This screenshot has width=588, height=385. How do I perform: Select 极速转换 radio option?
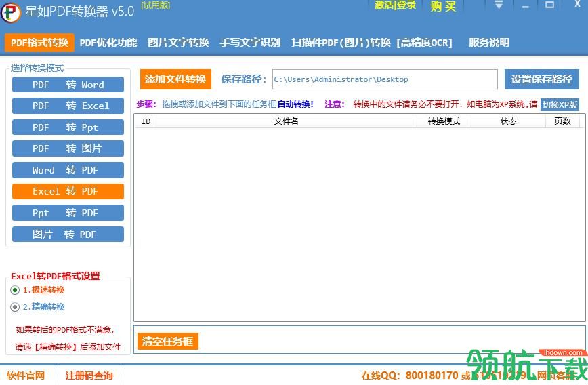click(16, 290)
